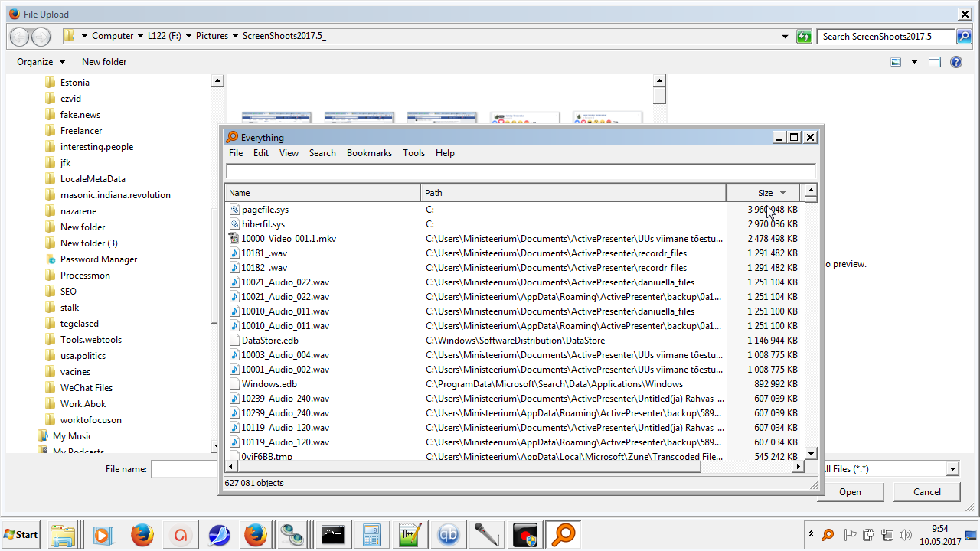Toggle the preview pane icon
The width and height of the screenshot is (980, 551).
tap(934, 62)
